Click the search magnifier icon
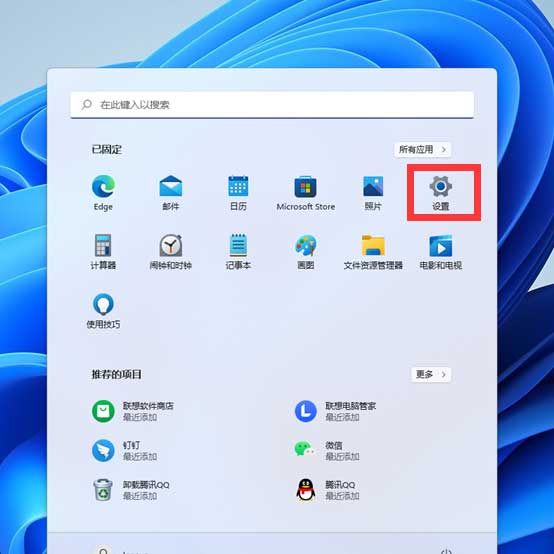 pos(87,105)
